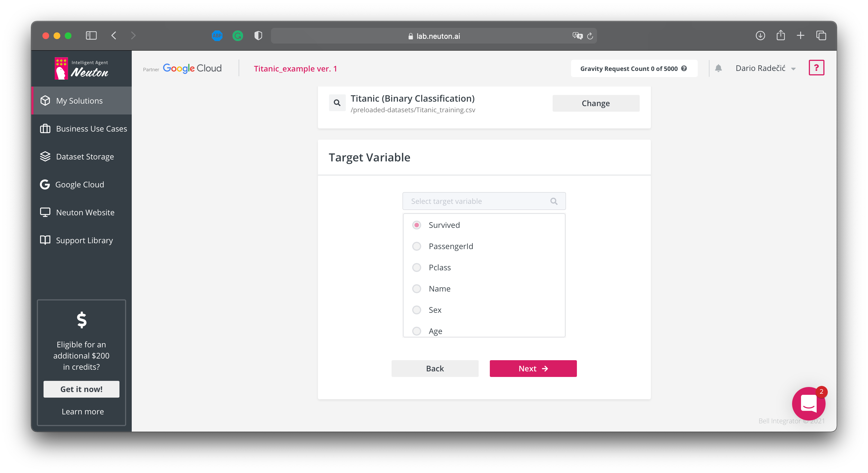Choose the Sex radio option
The image size is (868, 473).
[416, 310]
